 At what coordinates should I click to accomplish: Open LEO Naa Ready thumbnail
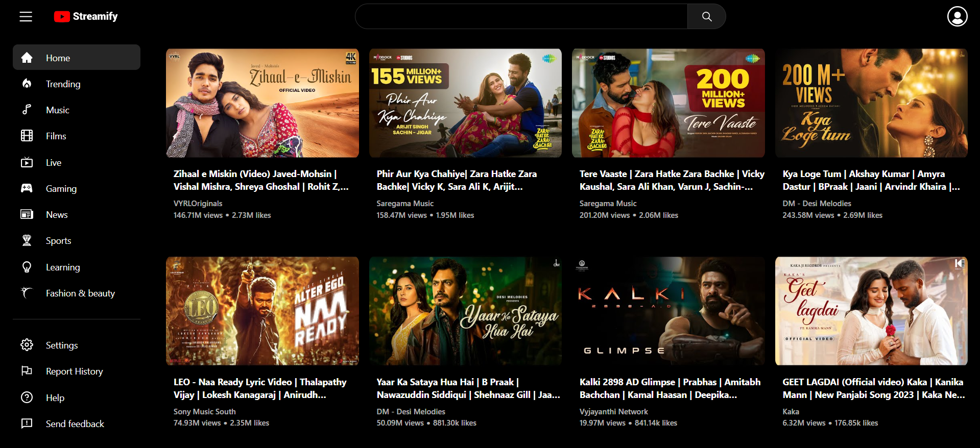point(262,311)
